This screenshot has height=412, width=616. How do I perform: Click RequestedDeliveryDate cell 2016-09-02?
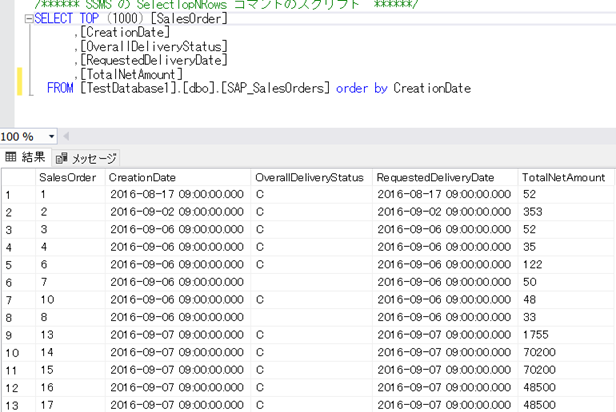click(x=445, y=212)
